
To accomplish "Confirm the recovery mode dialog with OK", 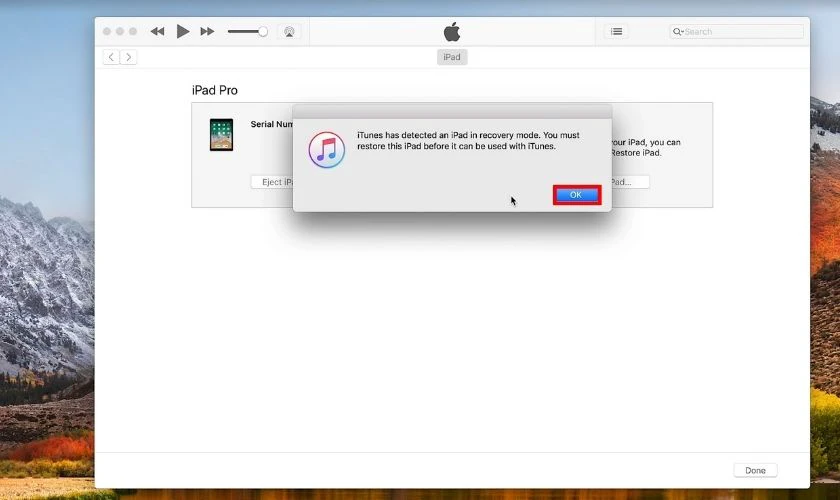I will 577,195.
